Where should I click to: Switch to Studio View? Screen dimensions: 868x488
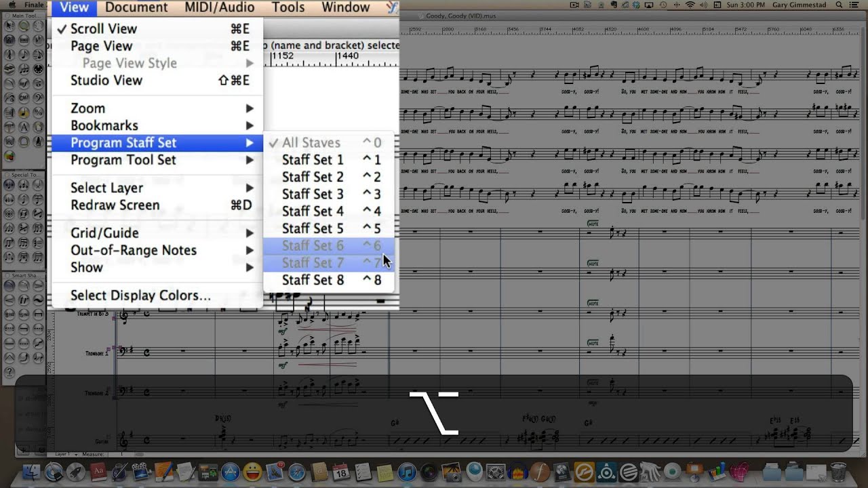pos(157,80)
